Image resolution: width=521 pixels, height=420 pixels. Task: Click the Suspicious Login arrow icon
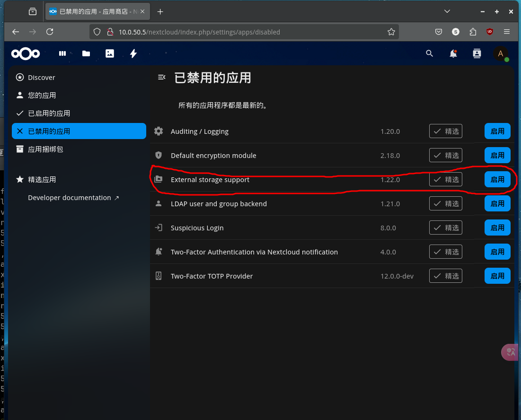coord(159,228)
